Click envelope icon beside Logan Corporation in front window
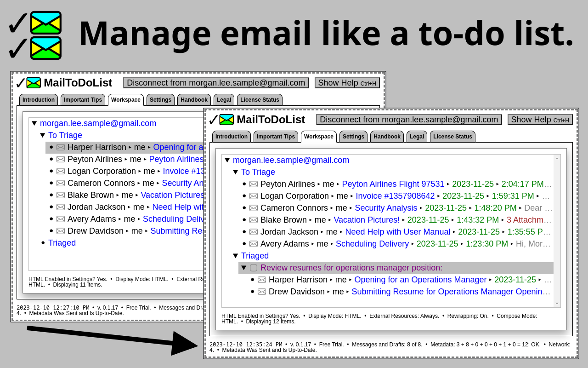Screen dimensions: 588x368 tap(254, 196)
